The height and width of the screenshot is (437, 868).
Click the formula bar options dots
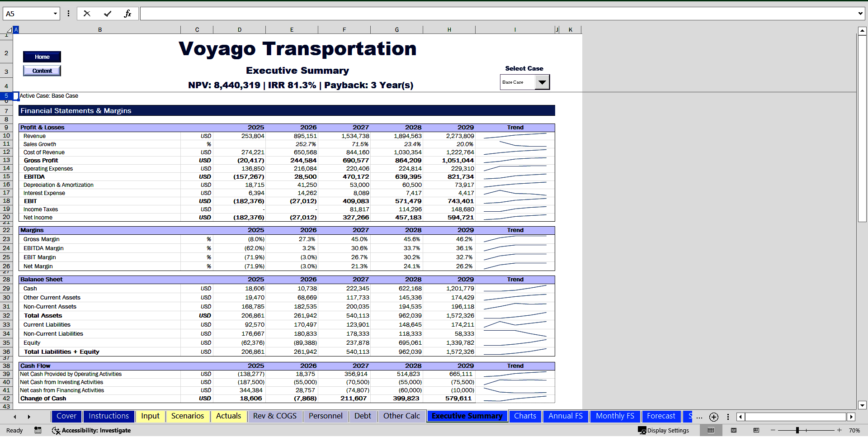click(68, 14)
